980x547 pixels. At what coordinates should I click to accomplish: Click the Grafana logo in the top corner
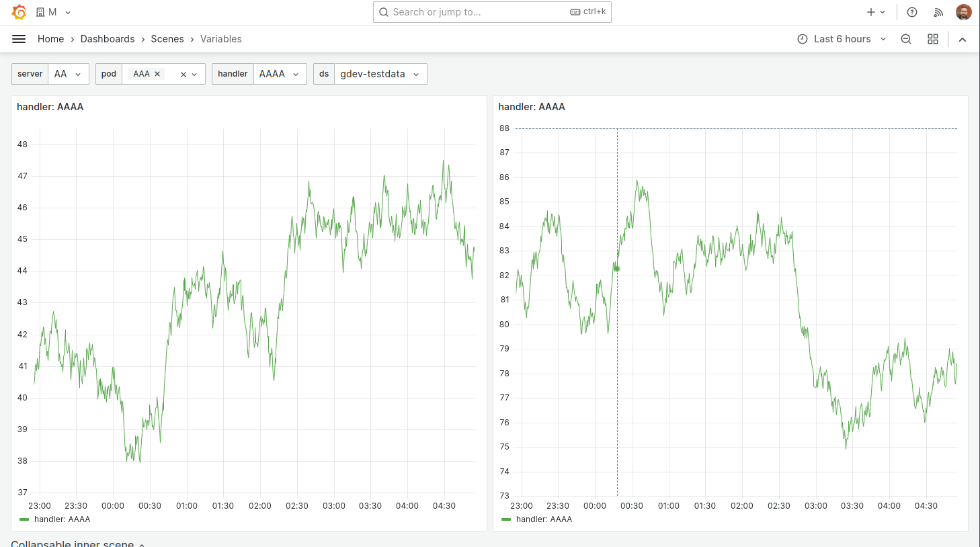tap(19, 11)
